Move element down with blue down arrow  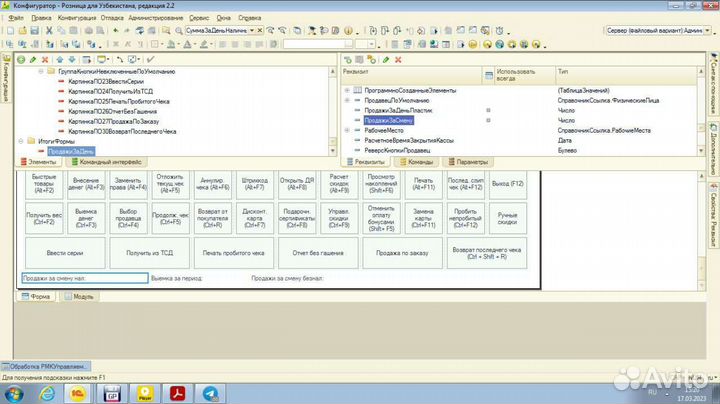pos(72,60)
